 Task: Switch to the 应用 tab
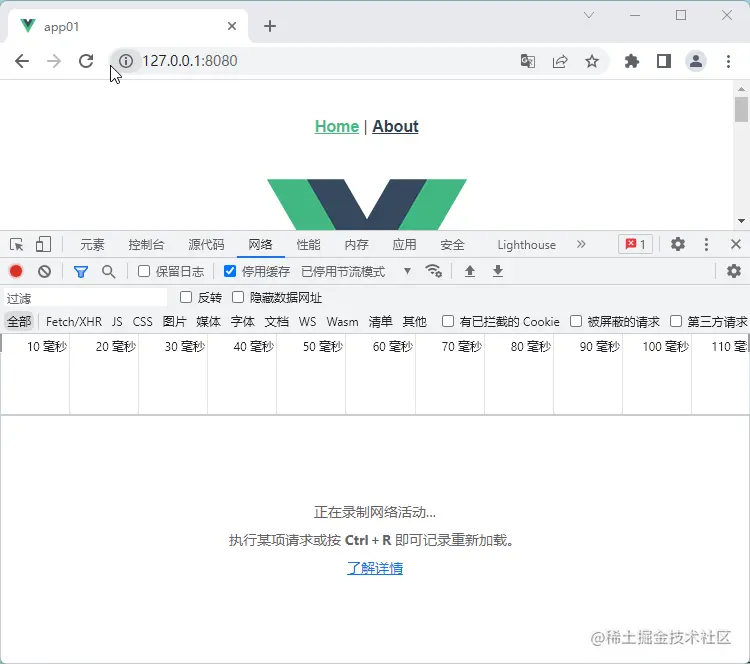(x=404, y=244)
